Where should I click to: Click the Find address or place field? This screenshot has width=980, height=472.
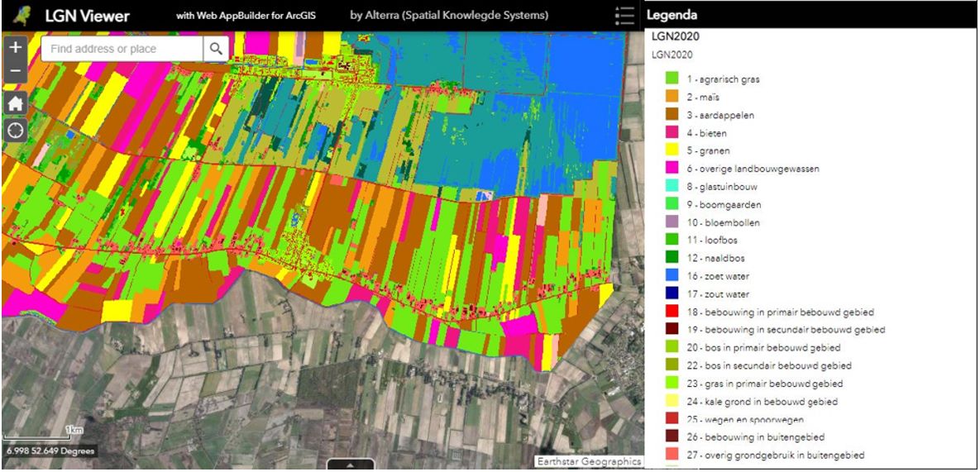[122, 49]
